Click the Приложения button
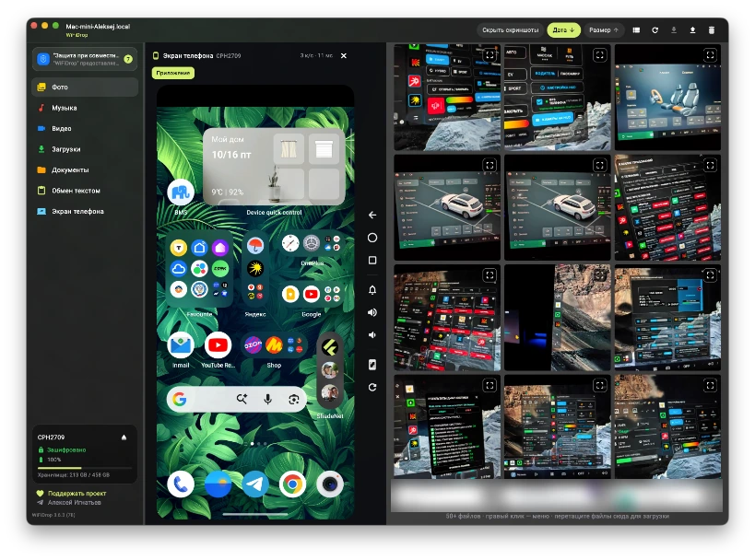The width and height of the screenshot is (755, 560). [173, 73]
